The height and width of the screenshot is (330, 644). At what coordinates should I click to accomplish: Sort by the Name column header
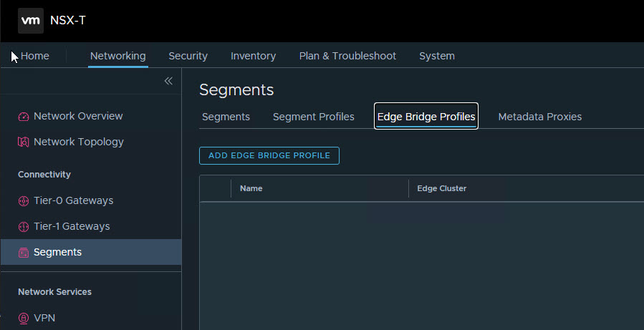point(251,188)
